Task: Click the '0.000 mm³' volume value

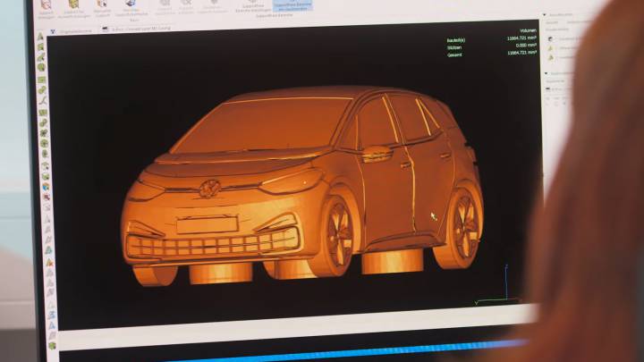Action: (526, 46)
